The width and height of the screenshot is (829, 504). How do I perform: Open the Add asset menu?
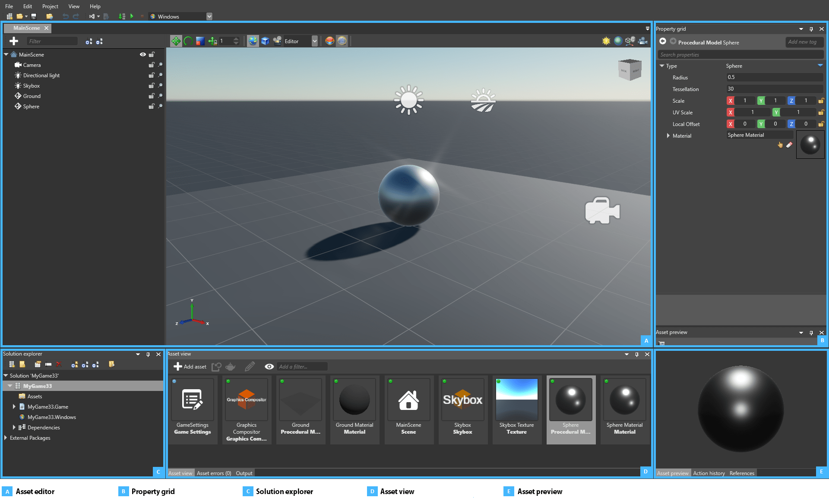pos(189,366)
